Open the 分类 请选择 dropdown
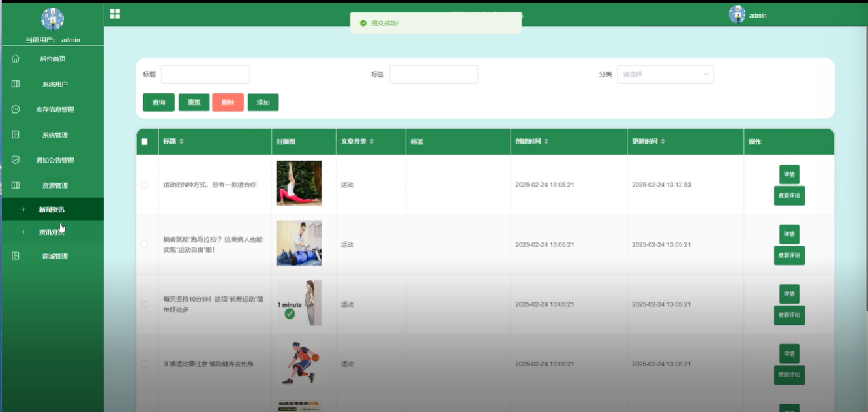This screenshot has height=412, width=868. (x=665, y=74)
